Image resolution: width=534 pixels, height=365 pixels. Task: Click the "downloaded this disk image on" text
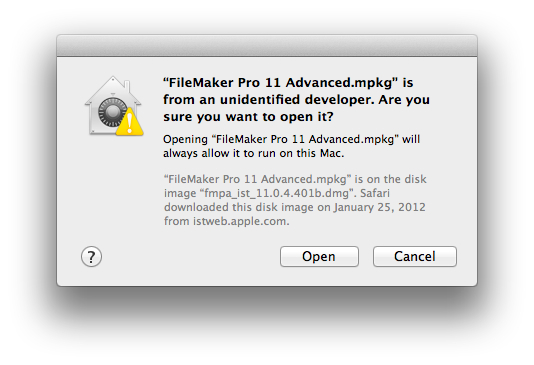click(x=248, y=207)
